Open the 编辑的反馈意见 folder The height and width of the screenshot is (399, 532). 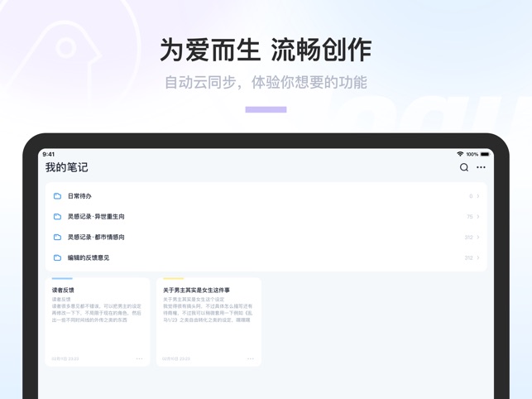pos(89,257)
